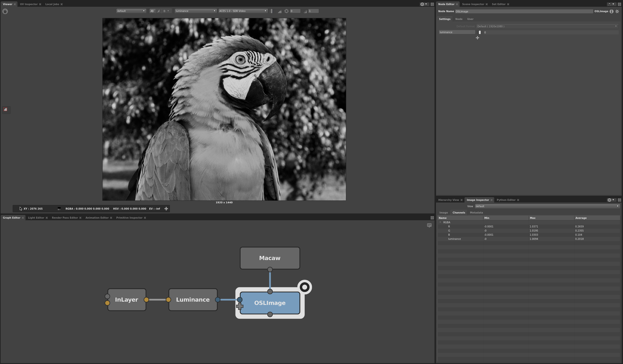Toggle the luminance parameter enabled switch
The image size is (623, 364).
point(480,32)
